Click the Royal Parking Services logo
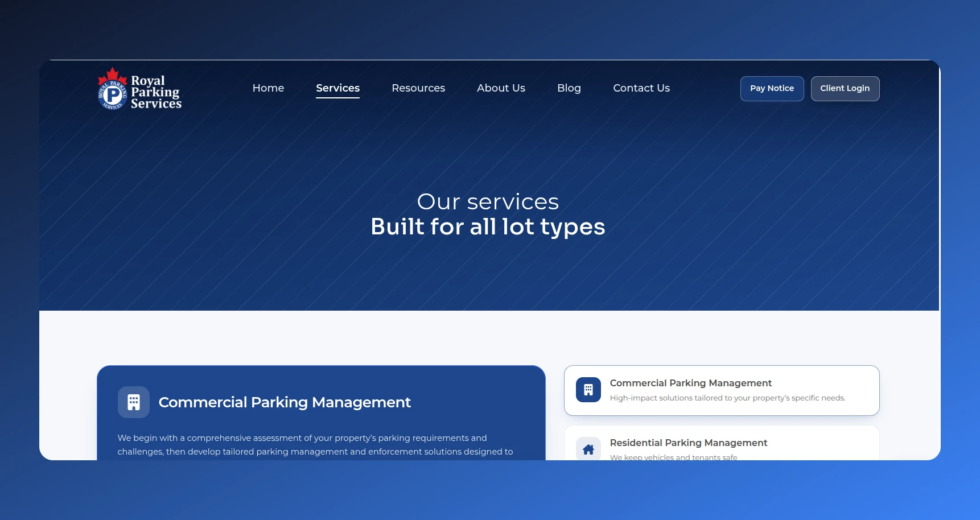Image resolution: width=980 pixels, height=520 pixels. [139, 89]
